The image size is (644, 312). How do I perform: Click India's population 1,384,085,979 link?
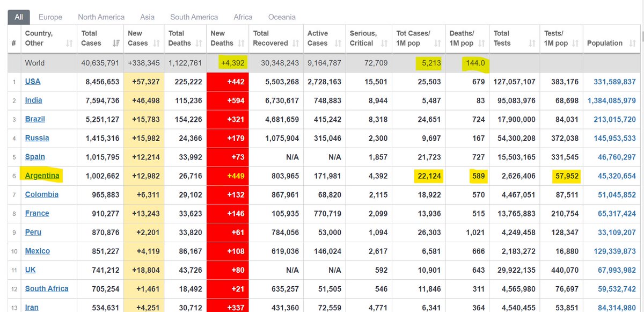pyautogui.click(x=612, y=100)
